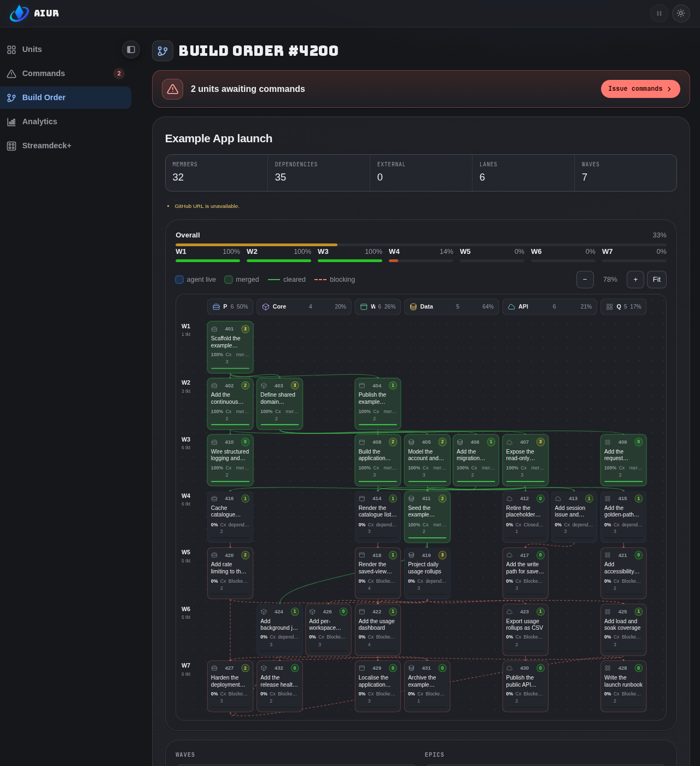
Task: Select Build Order in the sidebar
Action: (x=66, y=97)
